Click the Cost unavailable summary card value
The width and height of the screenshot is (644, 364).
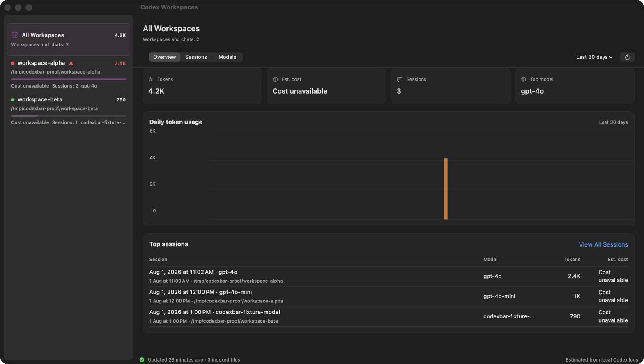click(x=300, y=91)
